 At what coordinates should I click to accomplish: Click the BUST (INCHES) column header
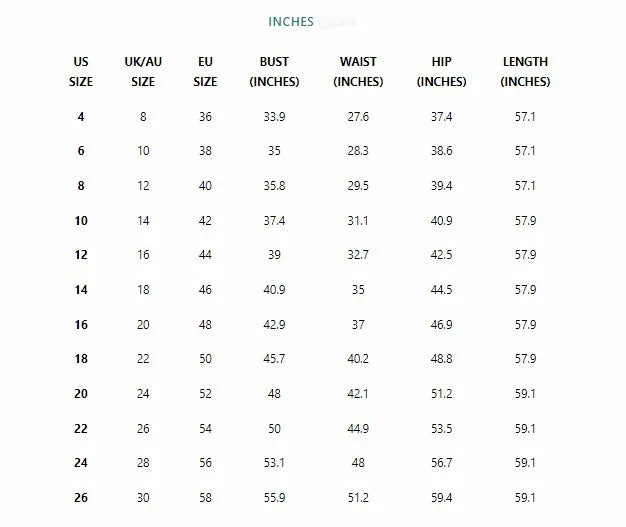pyautogui.click(x=274, y=71)
